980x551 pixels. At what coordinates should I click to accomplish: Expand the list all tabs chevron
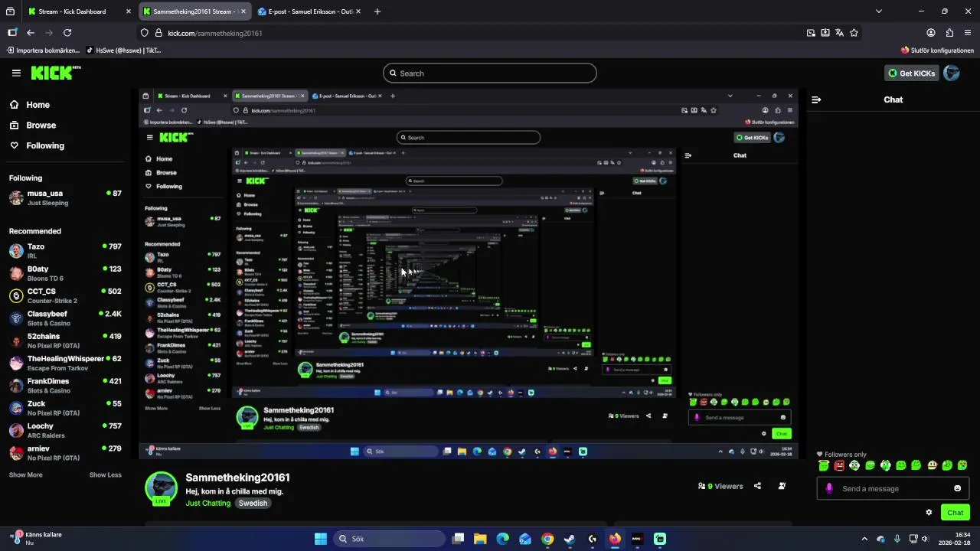(x=879, y=11)
